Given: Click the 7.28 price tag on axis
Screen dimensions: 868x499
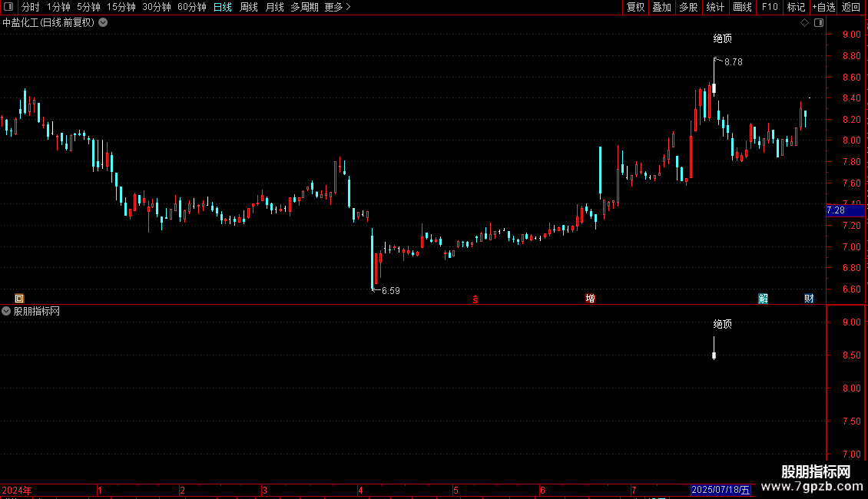Looking at the screenshot, I should tap(845, 210).
